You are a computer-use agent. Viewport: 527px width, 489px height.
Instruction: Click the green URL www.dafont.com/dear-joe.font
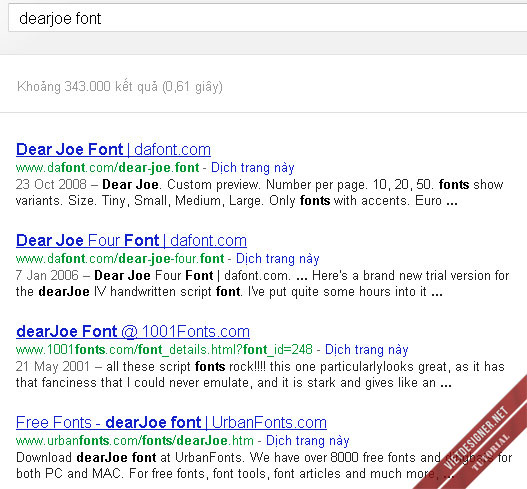point(108,167)
